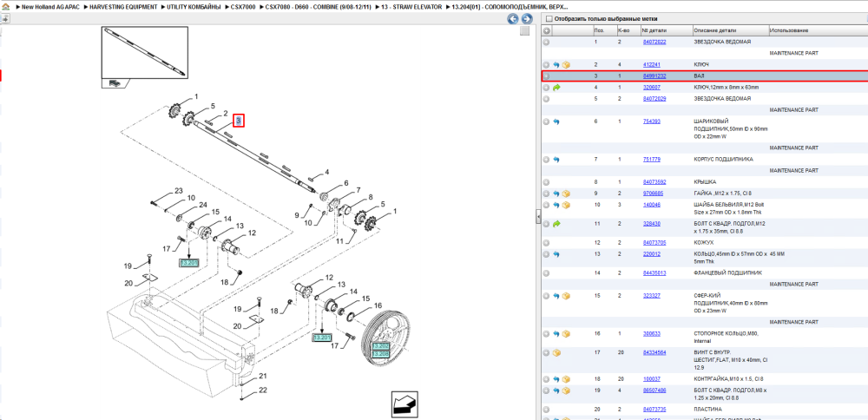The image size is (868, 420).
Task: Go to previous illustration with the left arrow
Action: click(x=513, y=19)
